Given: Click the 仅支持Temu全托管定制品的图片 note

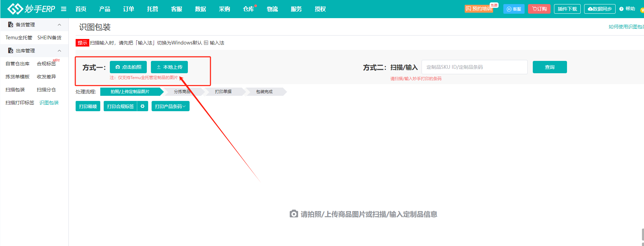Looking at the screenshot, I should [x=144, y=78].
